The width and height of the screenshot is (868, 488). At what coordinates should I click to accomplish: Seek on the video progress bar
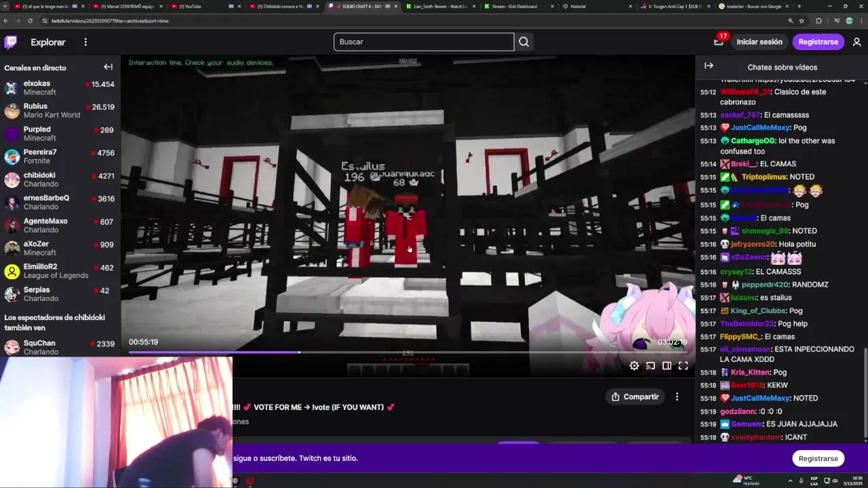(x=408, y=352)
